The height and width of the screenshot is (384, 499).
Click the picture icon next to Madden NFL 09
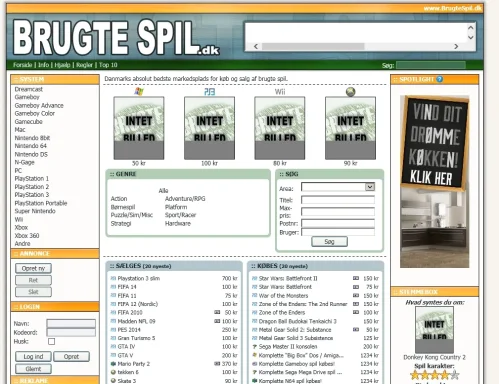coord(217,321)
